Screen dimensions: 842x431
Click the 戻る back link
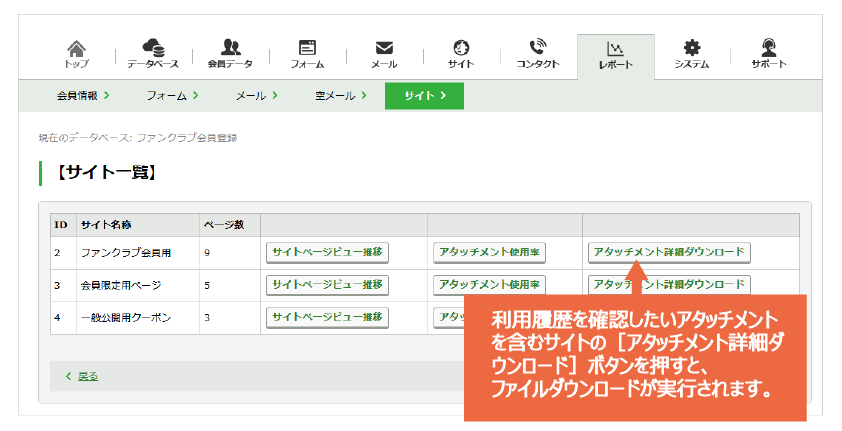coord(88,376)
